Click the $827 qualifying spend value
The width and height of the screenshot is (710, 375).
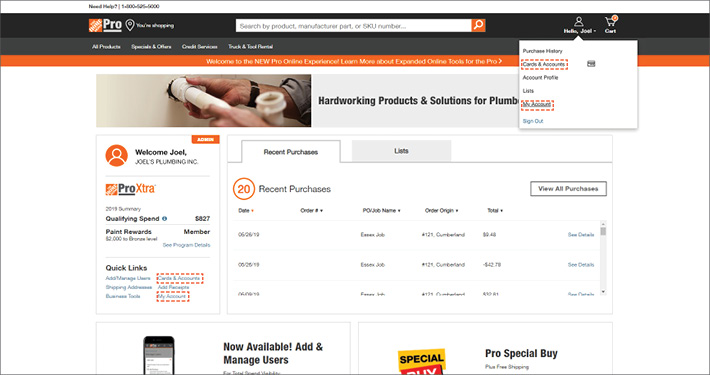[x=202, y=218]
